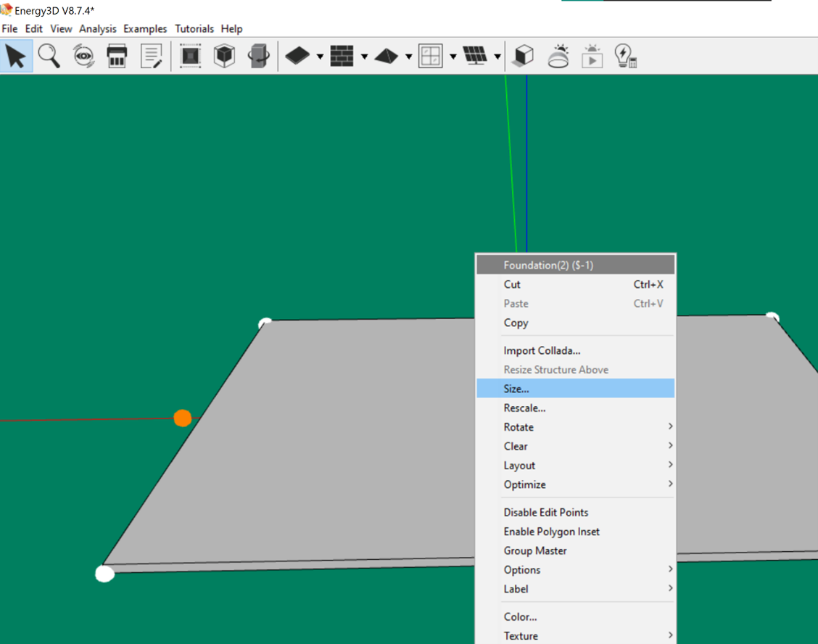Click the energy computation icon

625,56
